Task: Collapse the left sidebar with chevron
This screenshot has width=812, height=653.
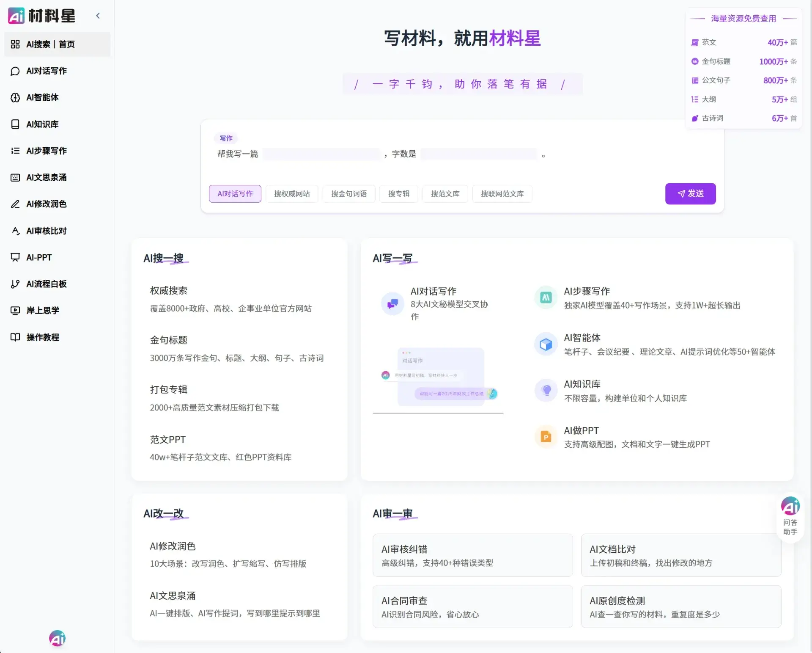Action: click(98, 16)
